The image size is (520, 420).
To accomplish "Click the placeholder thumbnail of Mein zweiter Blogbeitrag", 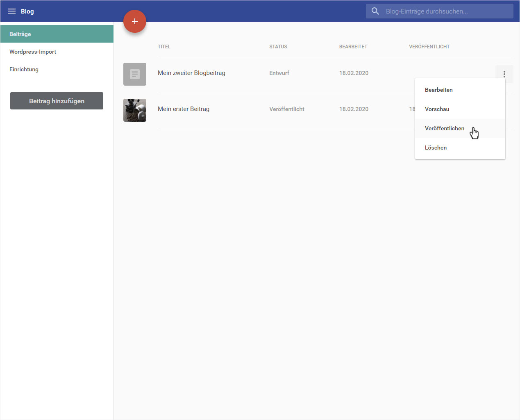I will click(x=135, y=74).
